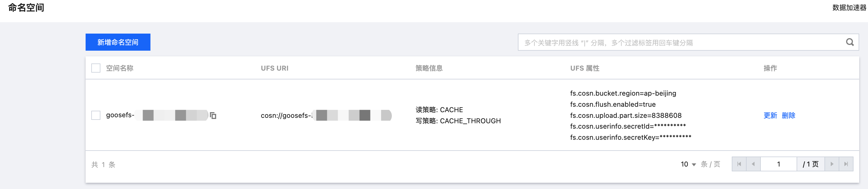Click the page number input box
Image resolution: width=868 pixels, height=189 pixels.
(778, 164)
